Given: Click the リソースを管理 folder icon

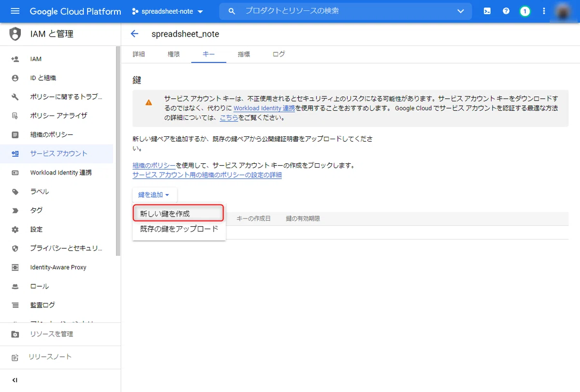Looking at the screenshot, I should 15,334.
